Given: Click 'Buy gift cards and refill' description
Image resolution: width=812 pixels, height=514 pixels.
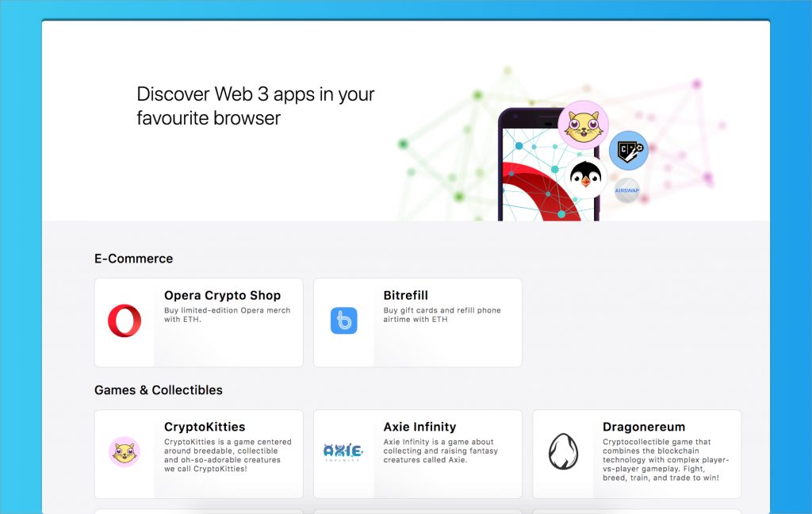Looking at the screenshot, I should pyautogui.click(x=442, y=315).
